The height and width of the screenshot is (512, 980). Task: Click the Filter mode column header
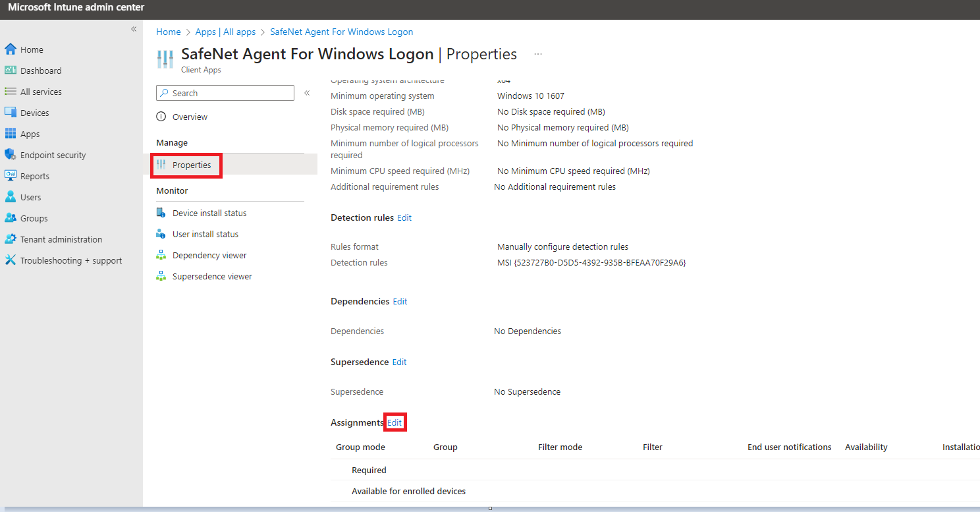pyautogui.click(x=560, y=447)
